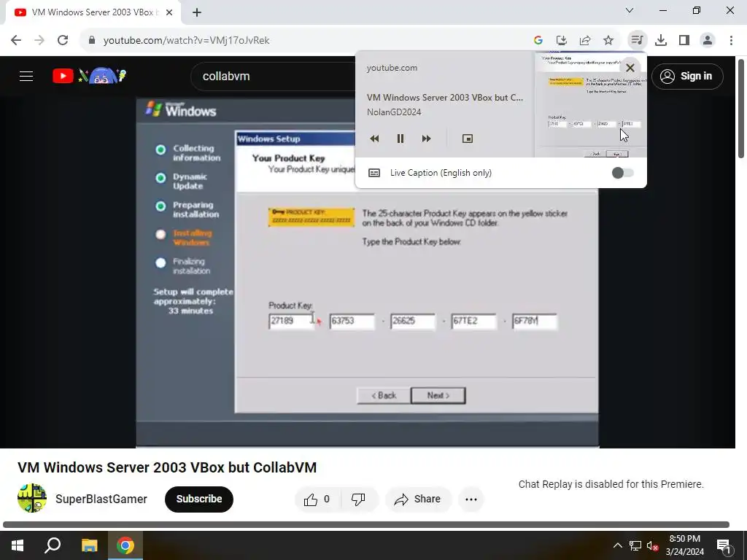Go to YouTube home via the logo
The image size is (747, 560).
[89, 76]
